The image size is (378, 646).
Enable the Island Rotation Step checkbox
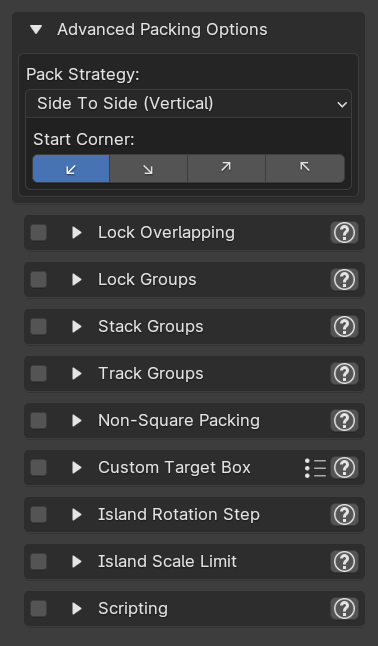tap(39, 515)
